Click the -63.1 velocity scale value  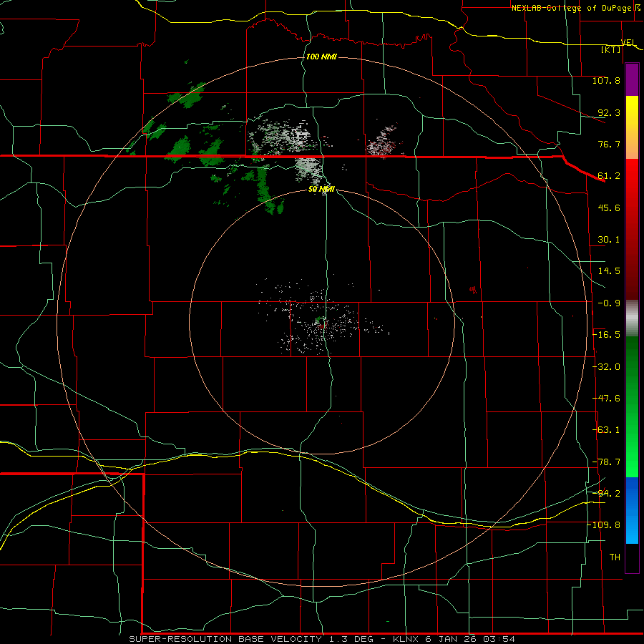coord(606,430)
